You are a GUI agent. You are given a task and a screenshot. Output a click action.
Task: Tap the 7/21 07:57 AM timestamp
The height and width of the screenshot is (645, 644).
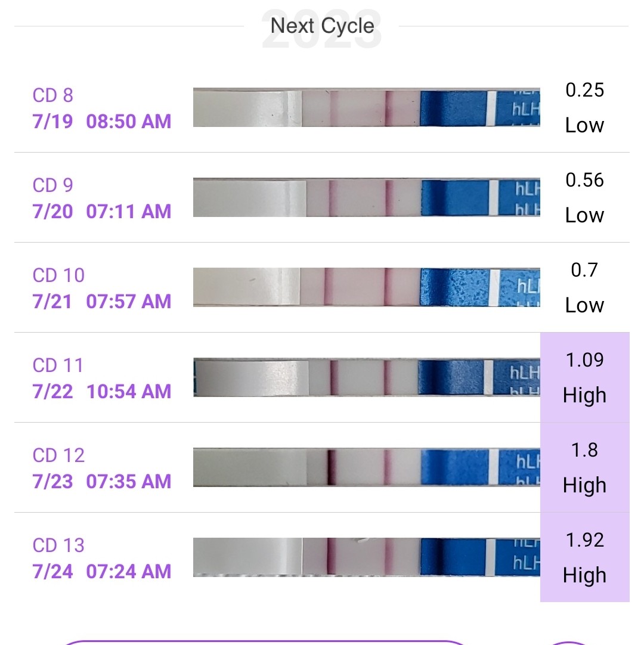pos(102,302)
